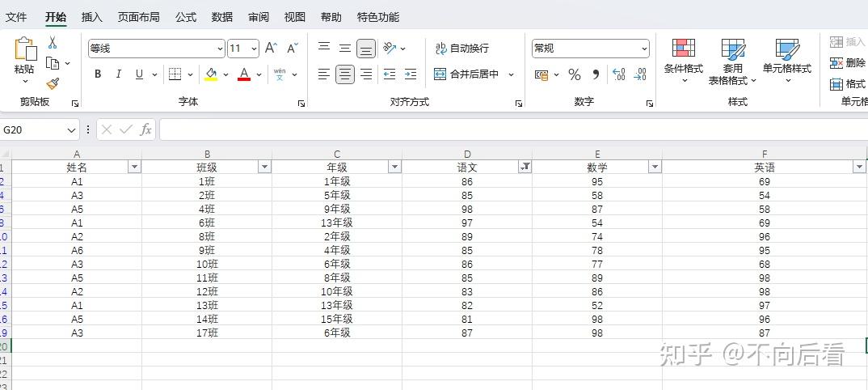
Task: Toggle center horizontal alignment
Action: point(345,74)
